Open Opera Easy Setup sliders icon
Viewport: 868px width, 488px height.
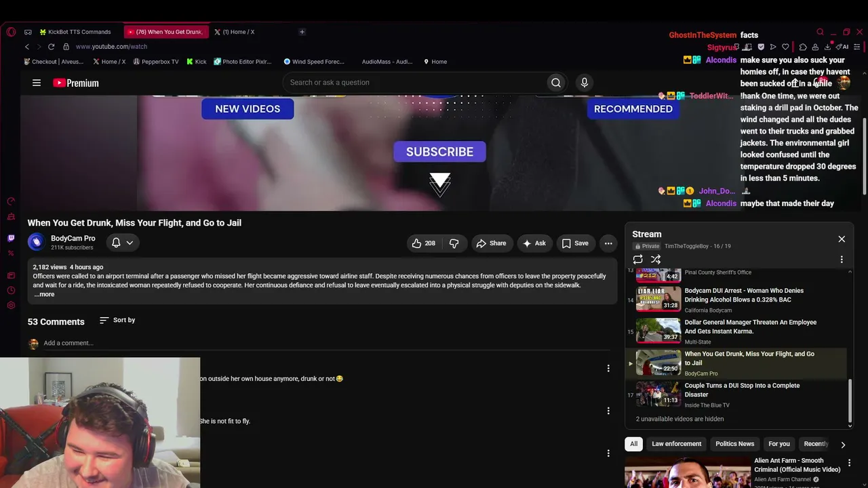pyautogui.click(x=857, y=47)
